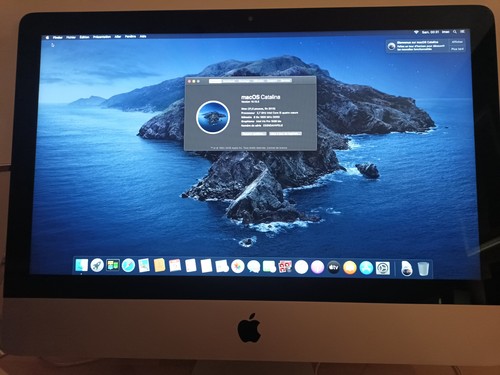
Task: Open the Édition menu
Action: pyautogui.click(x=84, y=37)
